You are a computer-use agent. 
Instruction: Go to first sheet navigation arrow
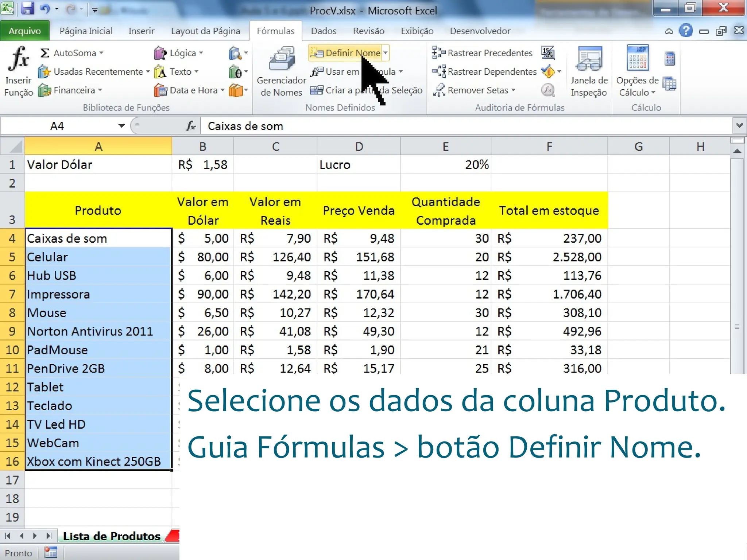(x=8, y=536)
